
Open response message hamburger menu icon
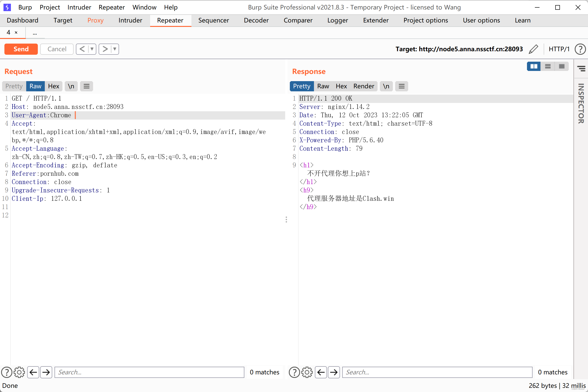coord(401,86)
